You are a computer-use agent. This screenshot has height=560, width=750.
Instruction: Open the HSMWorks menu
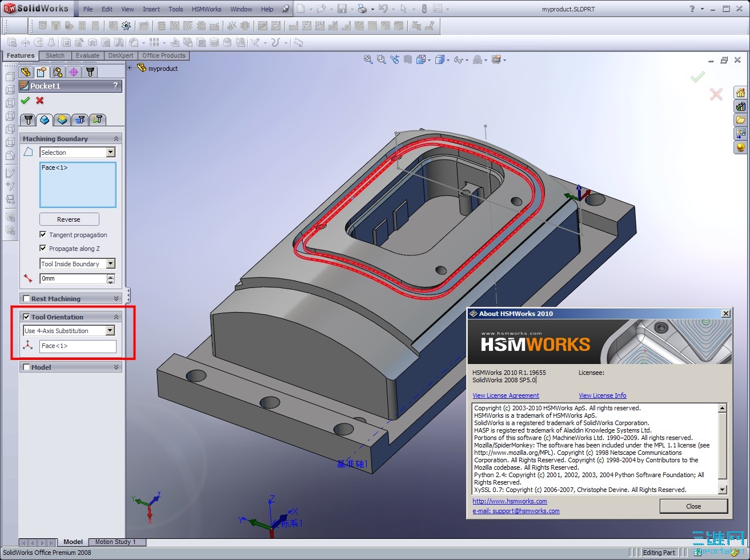207,9
